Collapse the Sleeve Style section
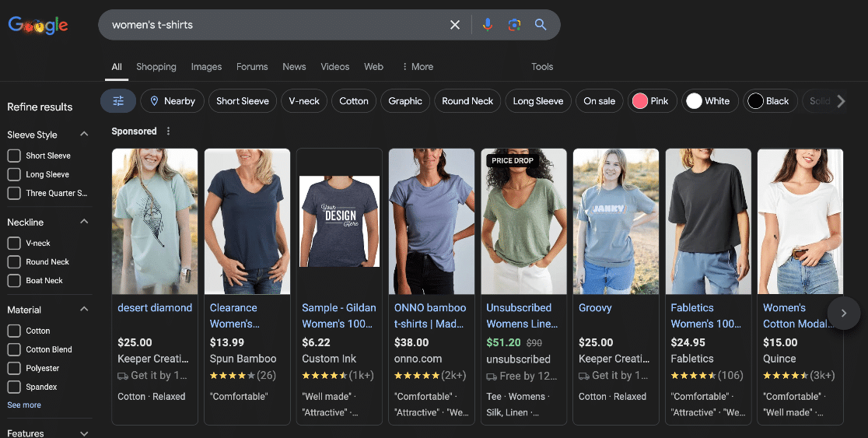This screenshot has width=868, height=438. [x=84, y=135]
